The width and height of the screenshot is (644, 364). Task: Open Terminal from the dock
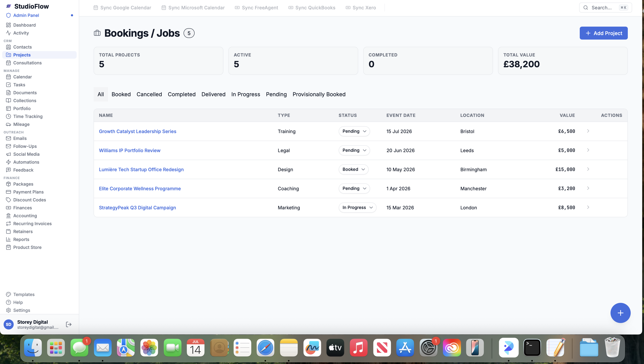tap(532, 348)
